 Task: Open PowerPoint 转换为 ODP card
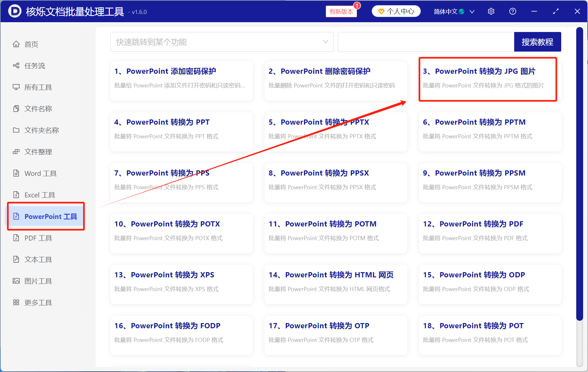click(490, 285)
